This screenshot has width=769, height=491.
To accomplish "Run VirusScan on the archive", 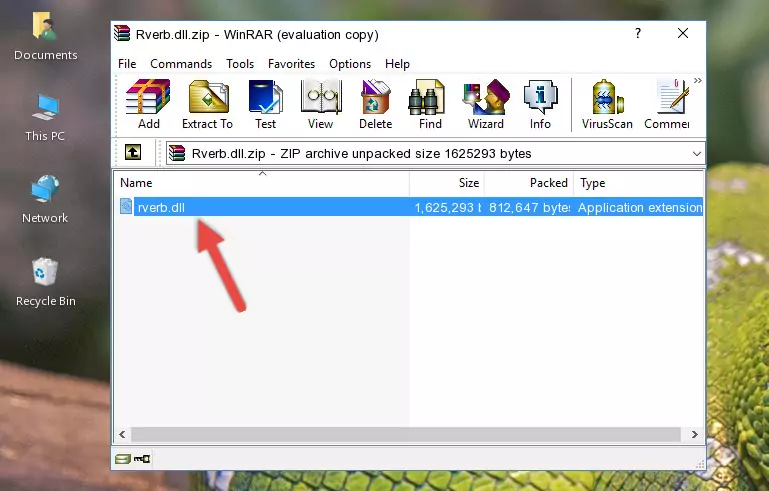I will (x=607, y=104).
